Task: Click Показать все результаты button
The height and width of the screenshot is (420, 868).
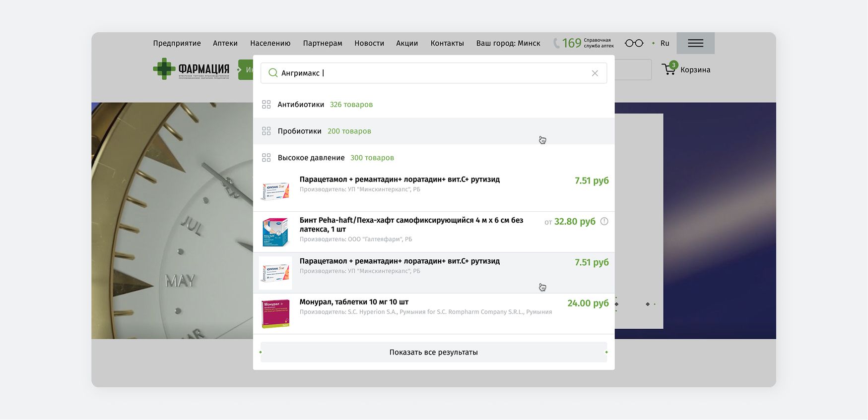Action: tap(433, 352)
